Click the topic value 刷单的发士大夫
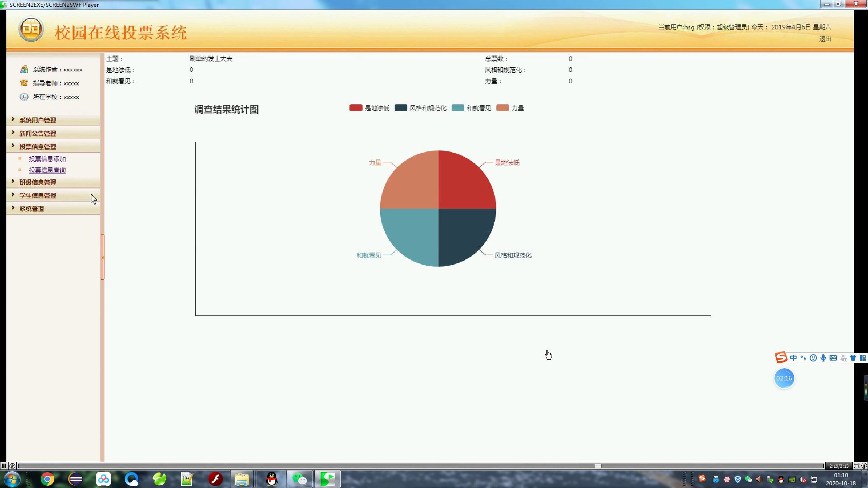 coord(211,59)
